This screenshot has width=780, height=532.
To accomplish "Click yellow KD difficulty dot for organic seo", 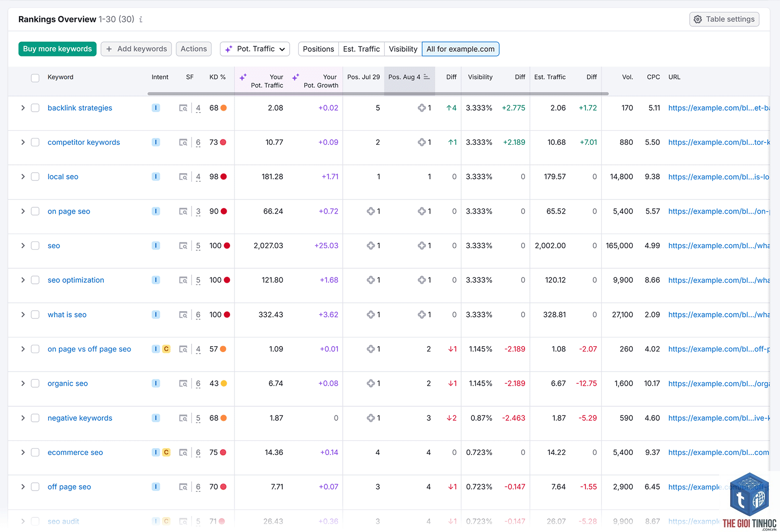I will tap(224, 383).
